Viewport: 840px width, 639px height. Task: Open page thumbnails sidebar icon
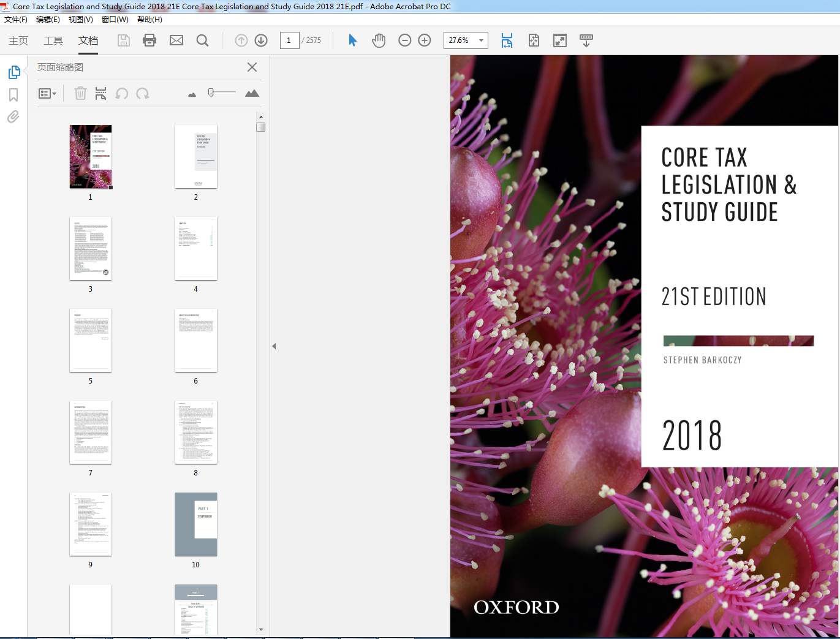click(x=14, y=72)
